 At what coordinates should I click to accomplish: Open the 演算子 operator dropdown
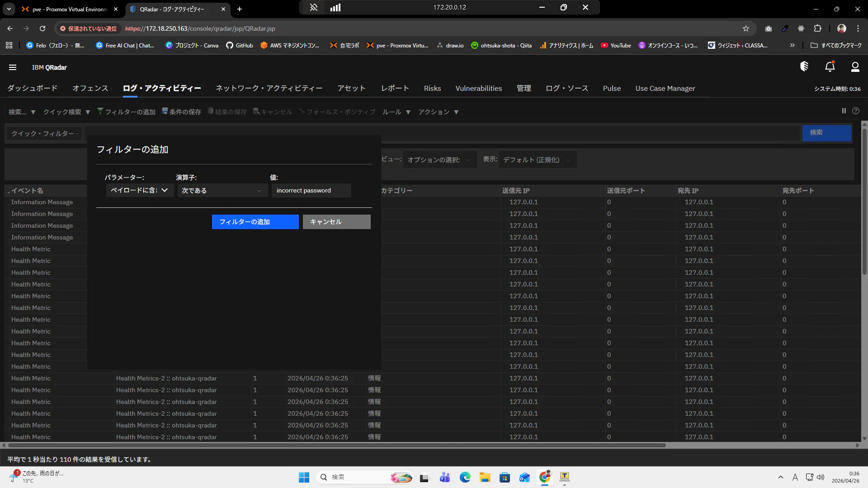tap(221, 190)
